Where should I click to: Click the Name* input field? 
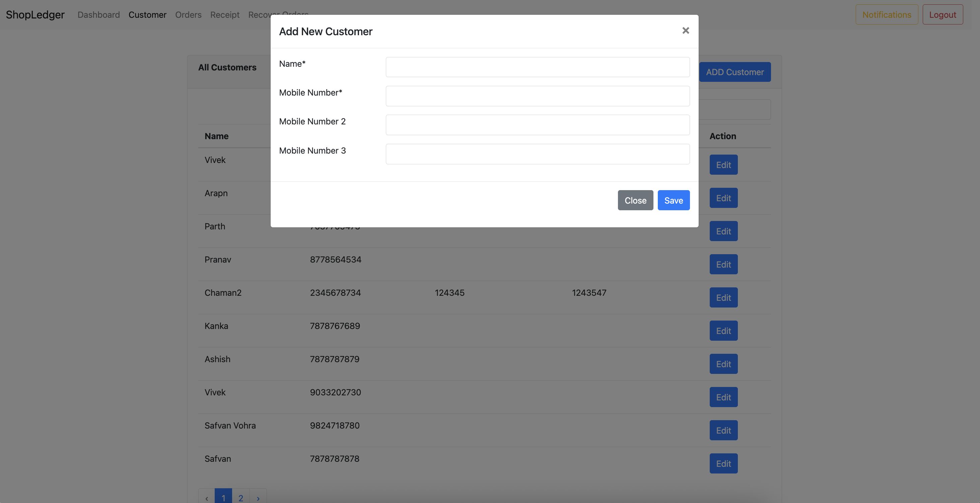click(537, 67)
